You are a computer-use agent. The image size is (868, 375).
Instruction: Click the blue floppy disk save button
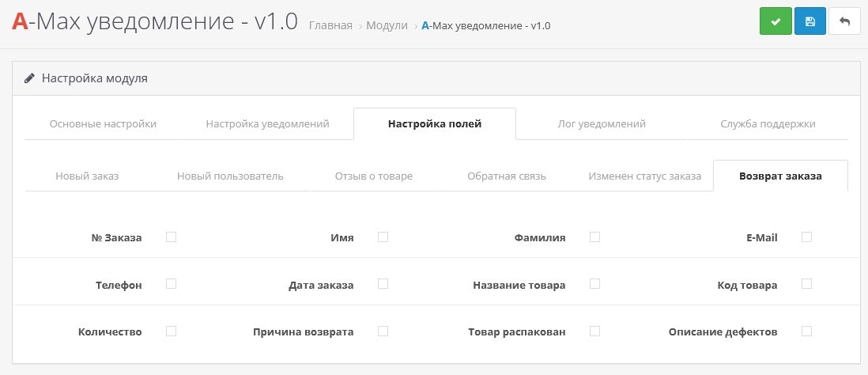(810, 21)
